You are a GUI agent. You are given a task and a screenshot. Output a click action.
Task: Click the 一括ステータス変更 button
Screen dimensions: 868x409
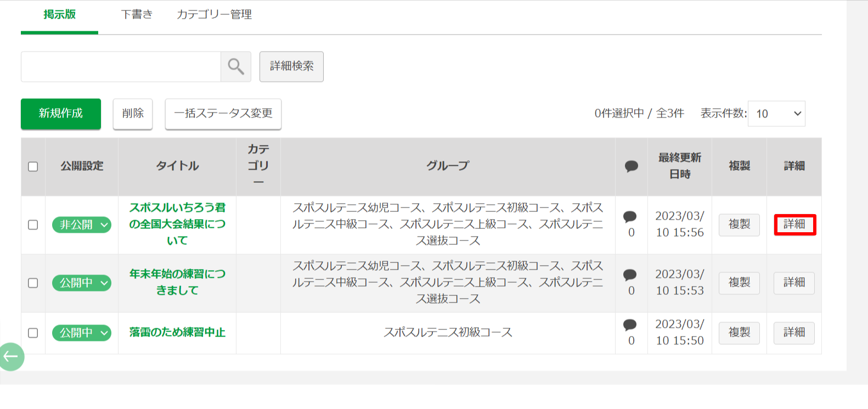[x=223, y=114]
